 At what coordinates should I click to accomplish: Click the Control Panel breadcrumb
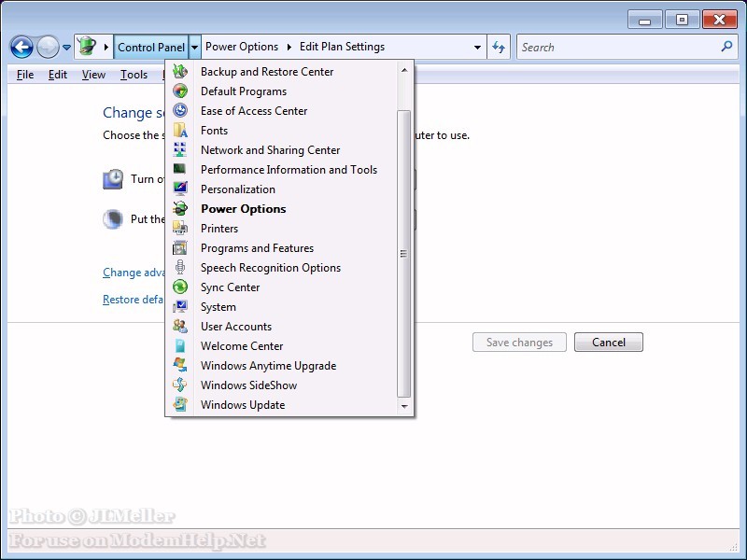pos(151,48)
